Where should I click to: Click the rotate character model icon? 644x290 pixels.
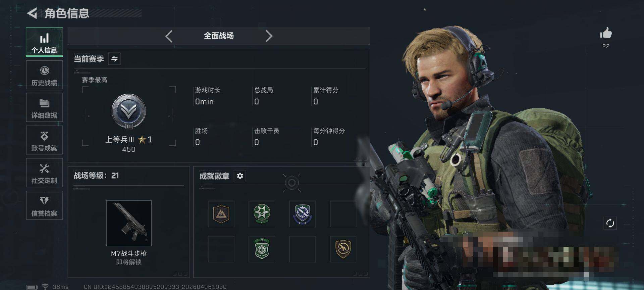(610, 223)
